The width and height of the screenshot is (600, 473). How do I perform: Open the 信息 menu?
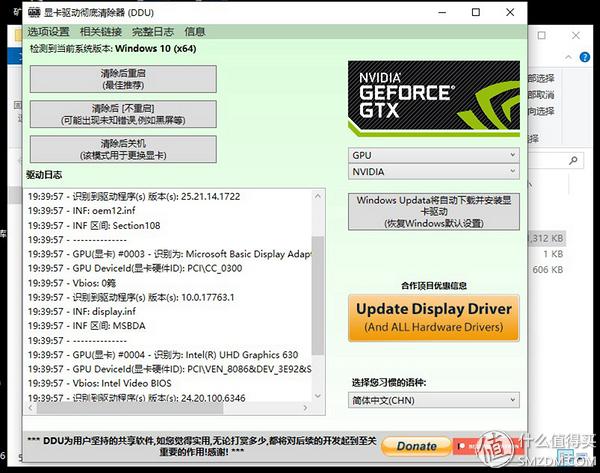(195, 32)
